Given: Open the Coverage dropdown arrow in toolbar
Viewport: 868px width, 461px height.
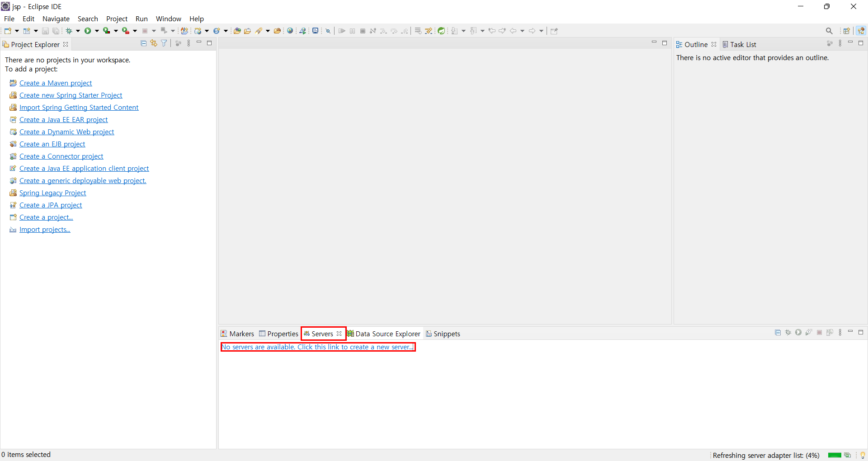Looking at the screenshot, I should click(x=116, y=31).
